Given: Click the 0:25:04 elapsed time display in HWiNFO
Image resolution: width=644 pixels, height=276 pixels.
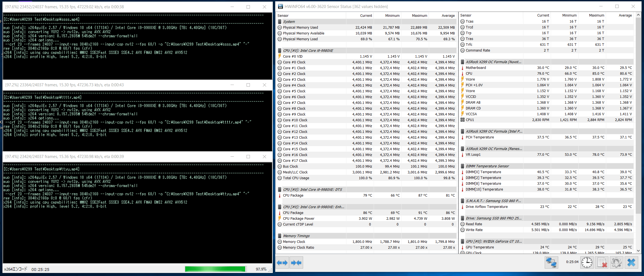Looking at the screenshot, I should tap(572, 262).
